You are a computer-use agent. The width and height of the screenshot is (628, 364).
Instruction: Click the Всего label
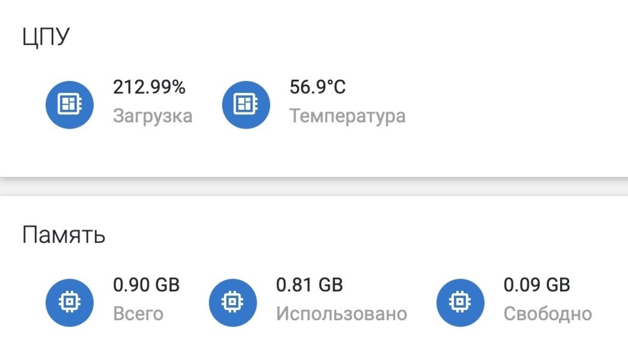138,314
